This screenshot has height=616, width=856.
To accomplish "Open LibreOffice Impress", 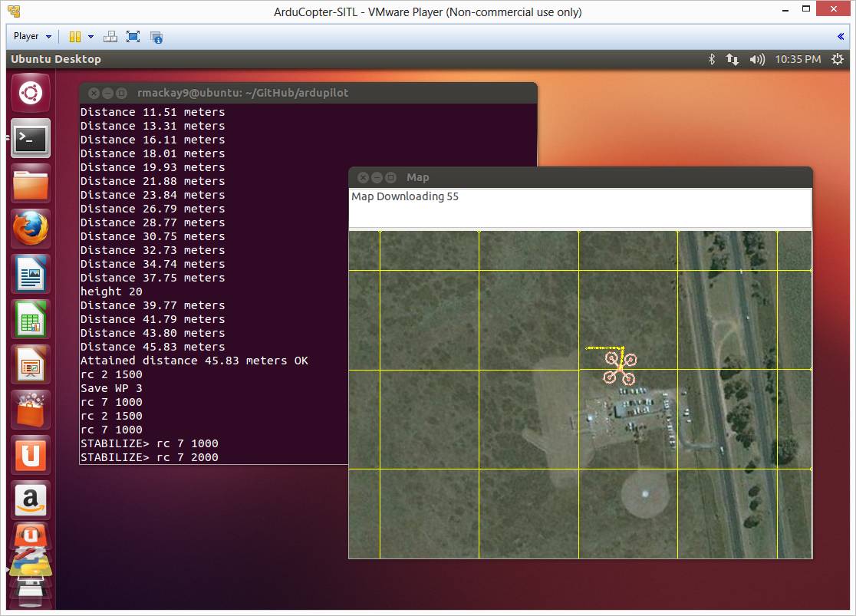I will click(x=31, y=364).
